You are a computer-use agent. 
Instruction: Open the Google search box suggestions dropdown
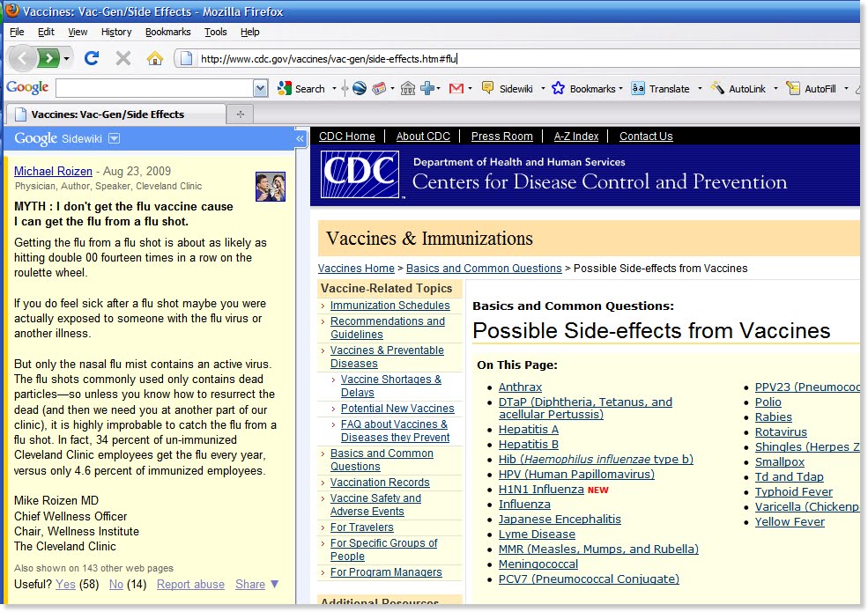tap(261, 88)
